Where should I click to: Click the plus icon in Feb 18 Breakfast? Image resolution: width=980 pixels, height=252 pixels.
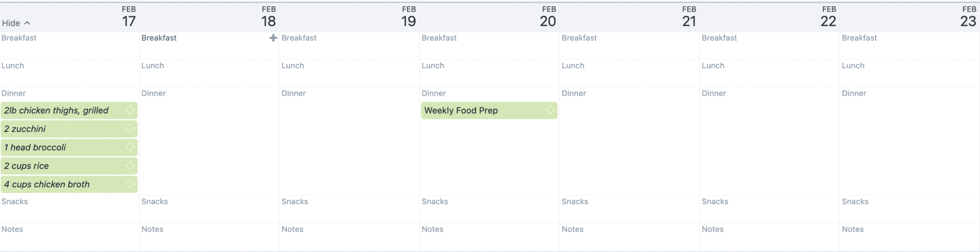point(273,38)
